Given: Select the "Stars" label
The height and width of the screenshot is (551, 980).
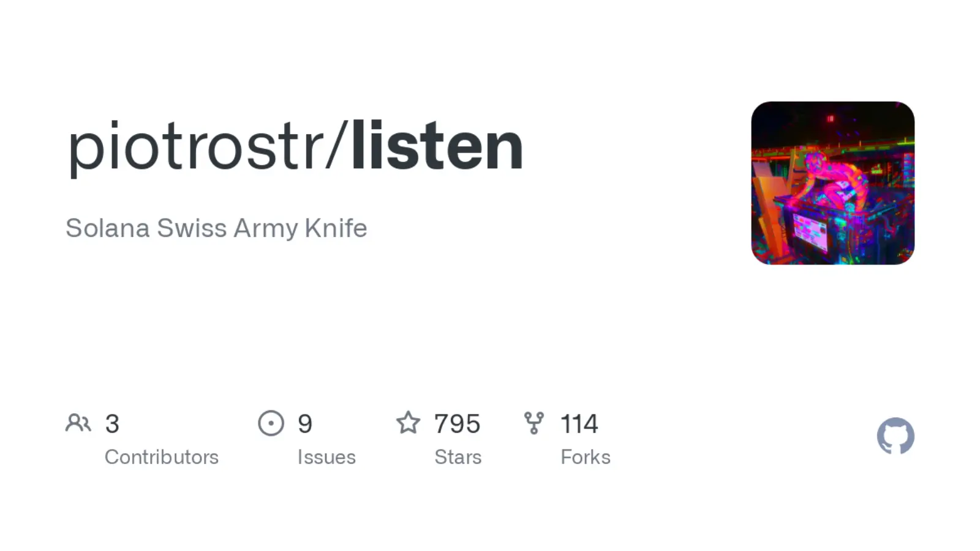Looking at the screenshot, I should coord(458,457).
